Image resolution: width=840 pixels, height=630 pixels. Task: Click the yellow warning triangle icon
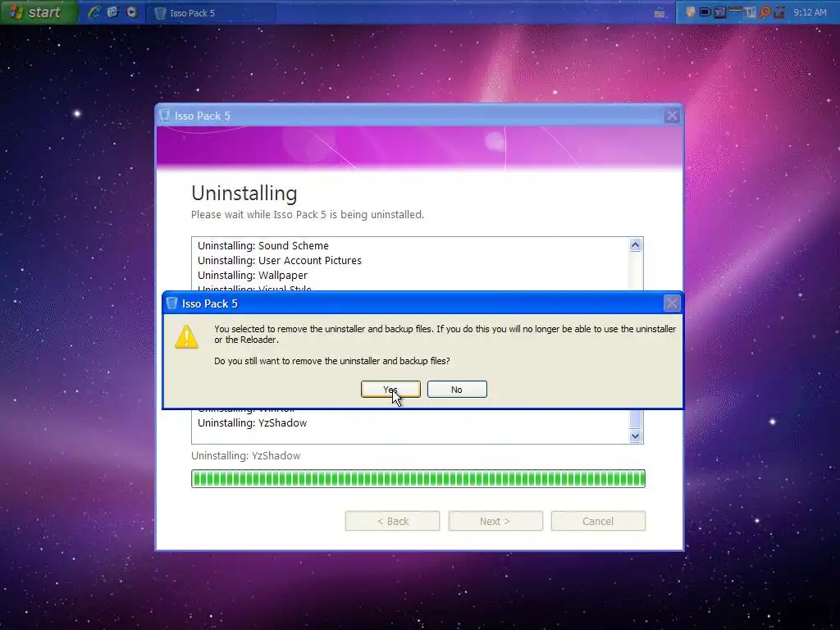pyautogui.click(x=186, y=337)
